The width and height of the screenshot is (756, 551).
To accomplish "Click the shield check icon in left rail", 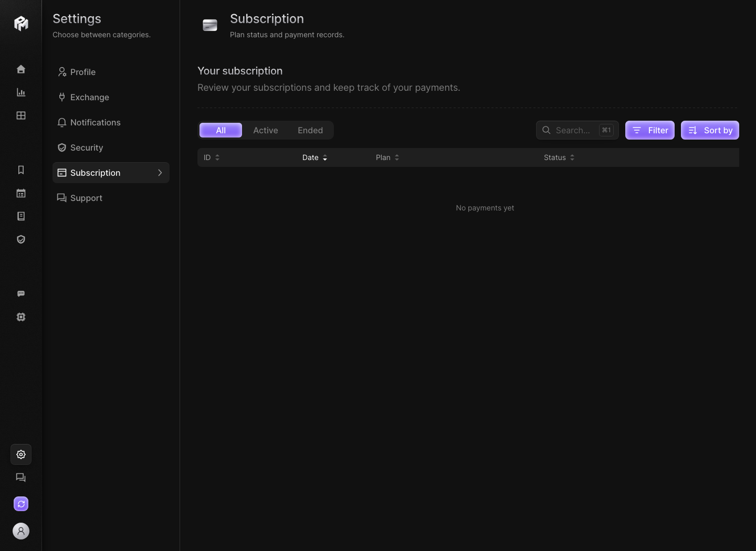I will point(21,239).
